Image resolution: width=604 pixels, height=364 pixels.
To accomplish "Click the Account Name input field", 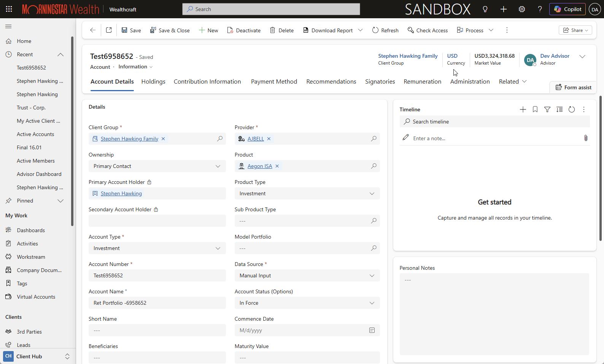I will pyautogui.click(x=157, y=303).
